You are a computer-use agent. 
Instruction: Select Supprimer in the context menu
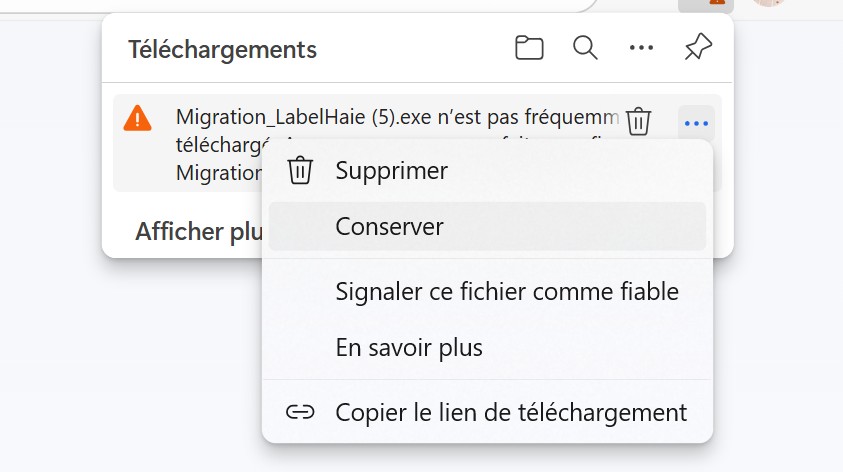pos(392,171)
